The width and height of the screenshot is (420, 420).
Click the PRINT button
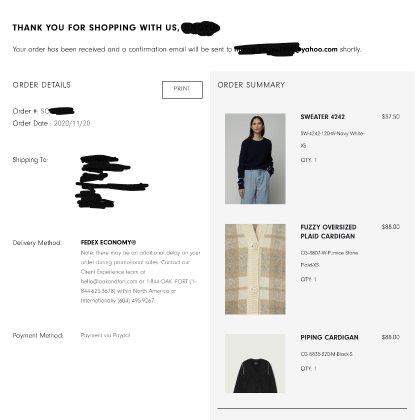[182, 90]
